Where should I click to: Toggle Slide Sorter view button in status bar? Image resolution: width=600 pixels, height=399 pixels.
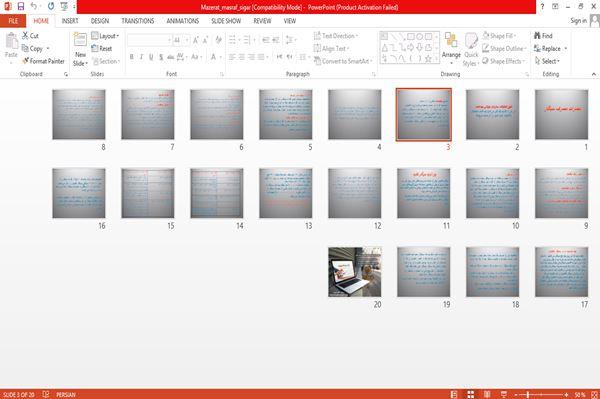click(471, 394)
